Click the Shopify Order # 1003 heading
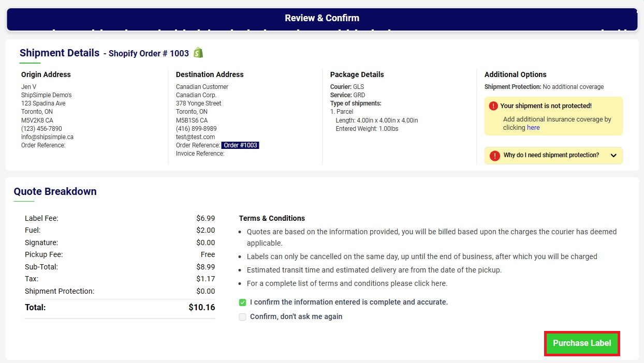 pos(149,54)
